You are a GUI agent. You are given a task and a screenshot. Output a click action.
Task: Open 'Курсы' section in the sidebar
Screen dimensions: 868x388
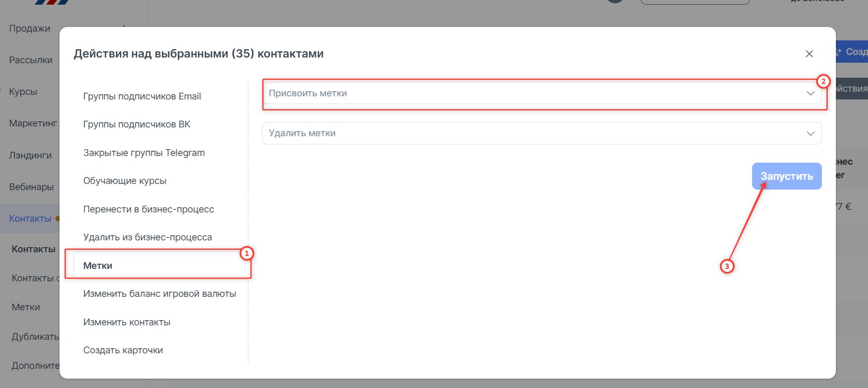coord(23,92)
